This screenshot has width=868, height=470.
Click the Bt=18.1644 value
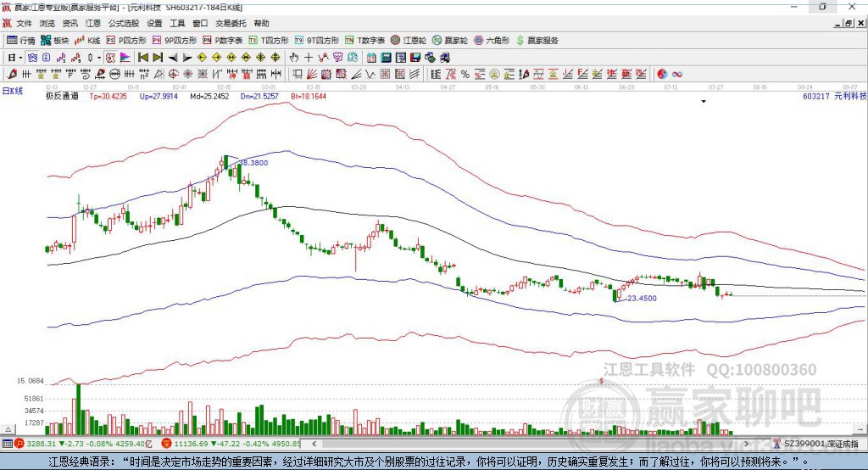tap(309, 96)
